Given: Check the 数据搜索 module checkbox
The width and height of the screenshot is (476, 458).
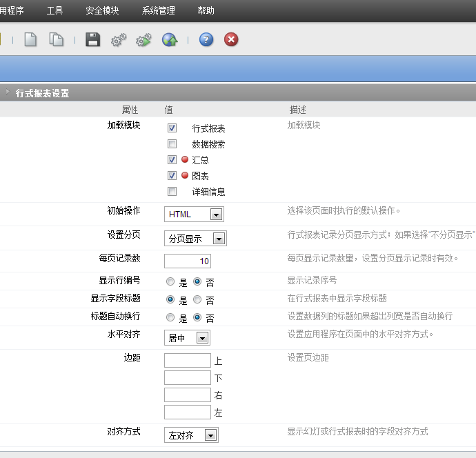Looking at the screenshot, I should (172, 143).
